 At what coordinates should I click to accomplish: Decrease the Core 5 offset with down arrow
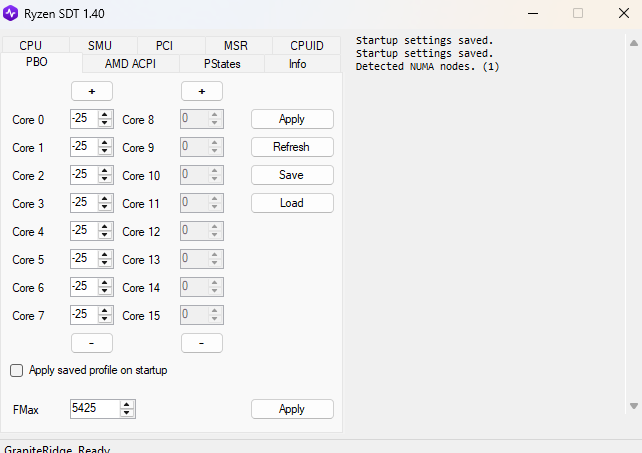[x=105, y=263]
